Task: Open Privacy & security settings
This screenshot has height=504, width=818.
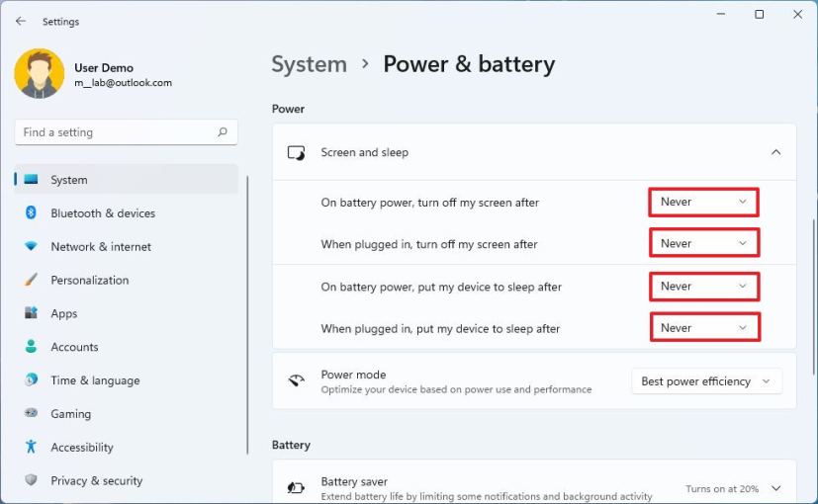Action: [x=97, y=481]
